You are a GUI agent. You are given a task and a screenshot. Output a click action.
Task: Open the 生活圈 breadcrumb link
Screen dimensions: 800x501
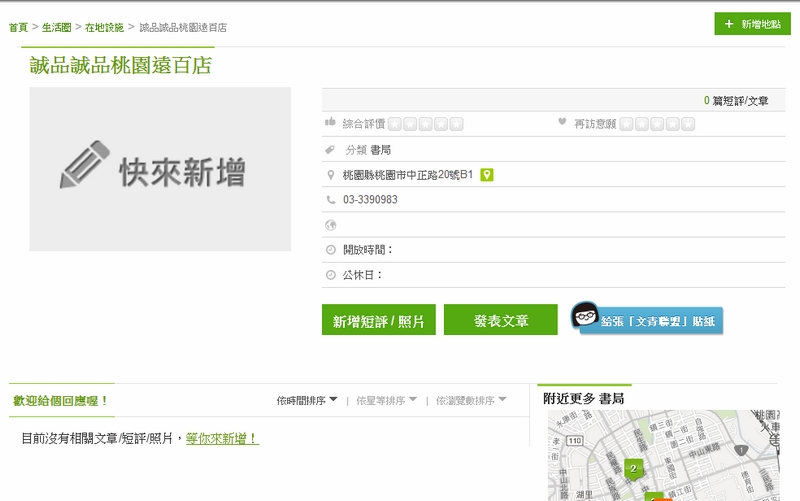pyautogui.click(x=56, y=28)
